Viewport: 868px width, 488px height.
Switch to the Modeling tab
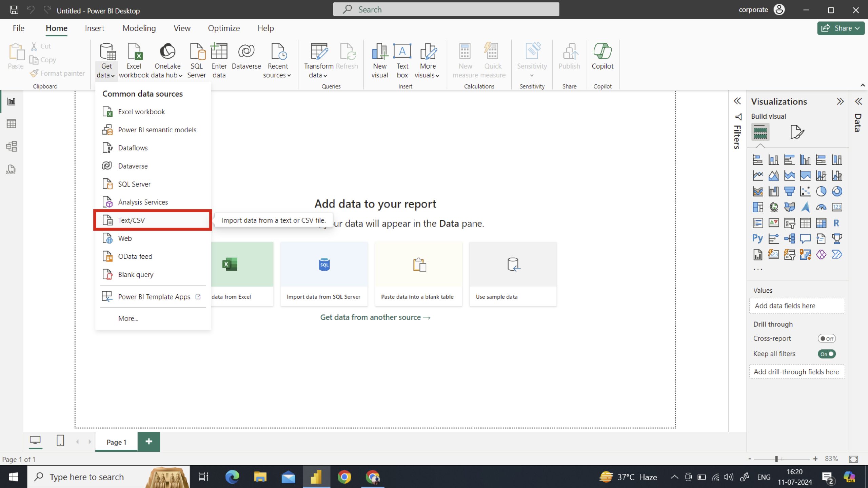pos(139,28)
